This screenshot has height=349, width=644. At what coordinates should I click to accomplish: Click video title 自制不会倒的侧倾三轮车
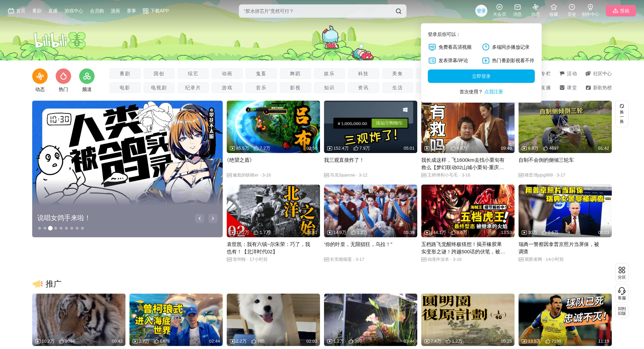point(546,160)
